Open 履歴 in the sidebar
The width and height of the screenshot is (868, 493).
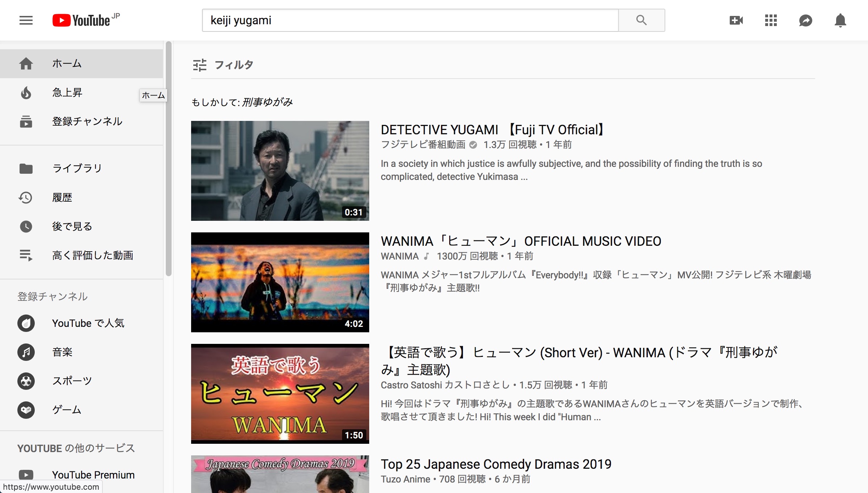(x=81, y=198)
